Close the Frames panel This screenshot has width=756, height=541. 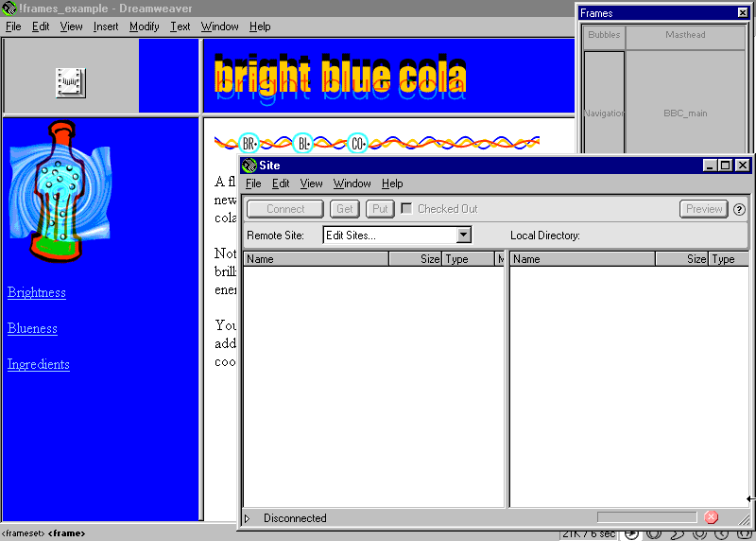(743, 13)
